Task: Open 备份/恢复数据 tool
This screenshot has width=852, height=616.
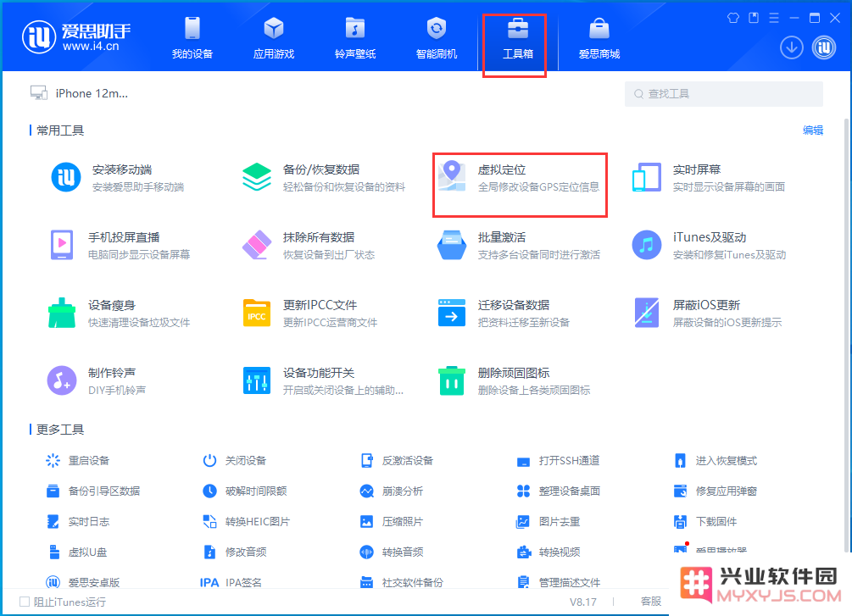Action: click(324, 178)
